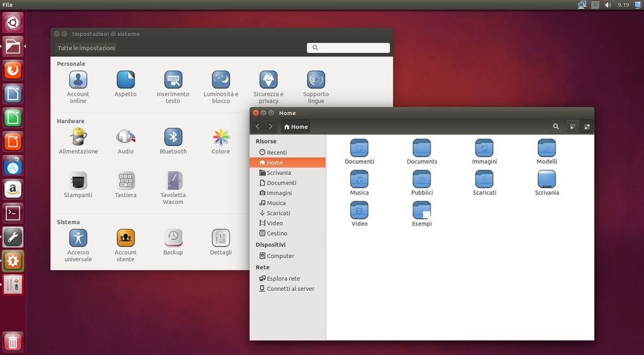
Task: Open the volume indicator in top panel
Action: point(608,4)
